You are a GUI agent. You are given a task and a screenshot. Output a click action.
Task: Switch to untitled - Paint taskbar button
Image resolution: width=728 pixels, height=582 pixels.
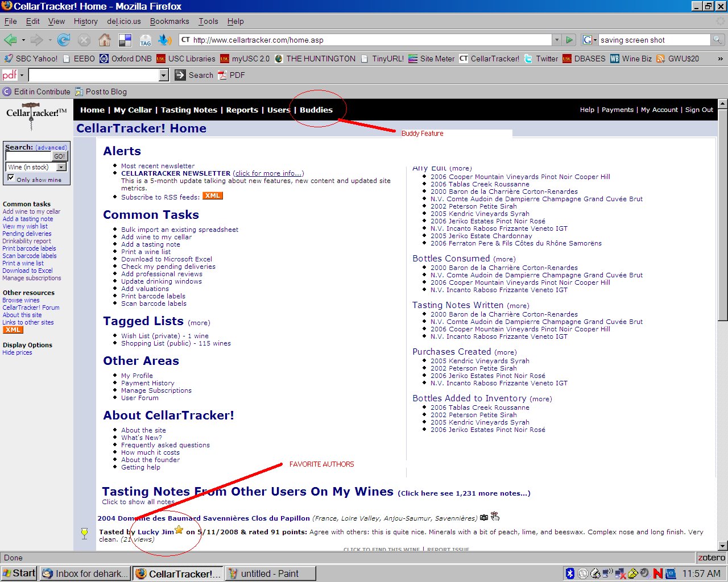pyautogui.click(x=270, y=573)
